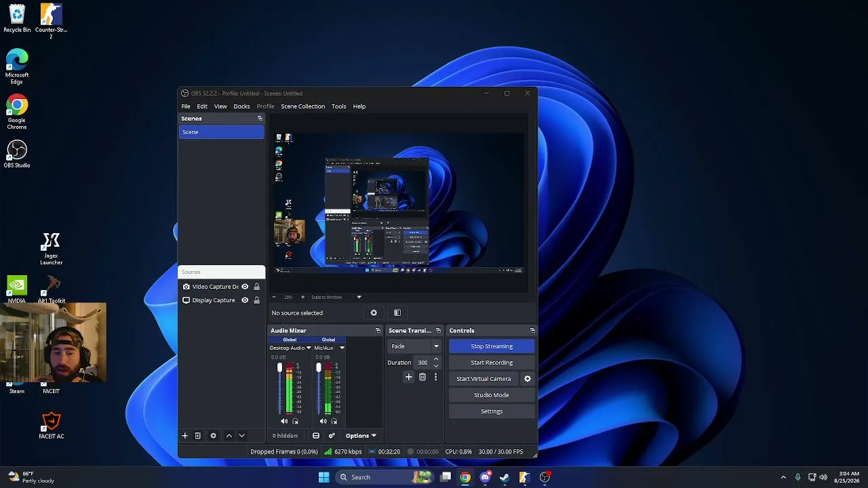Add a new source with the plus icon
This screenshot has height=488, width=868.
pos(184,436)
